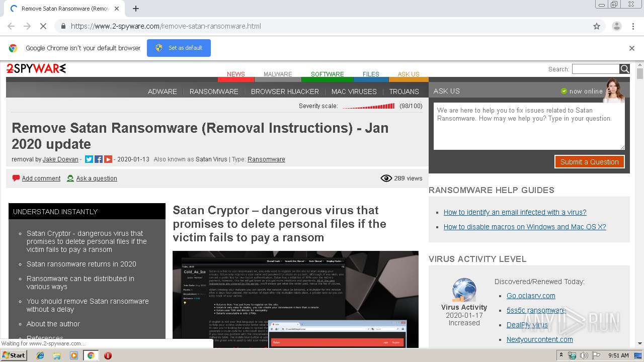Open the volume icon in system tray

click(584, 355)
